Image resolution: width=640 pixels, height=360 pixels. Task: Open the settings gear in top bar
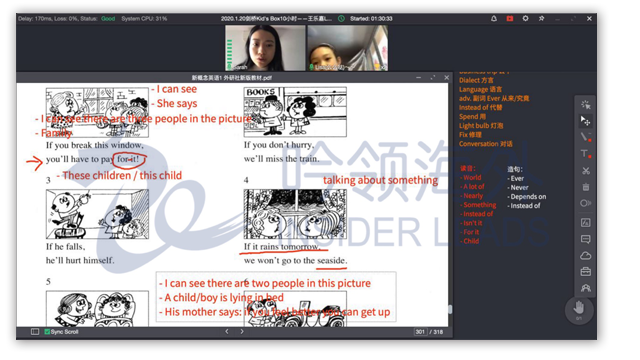525,19
